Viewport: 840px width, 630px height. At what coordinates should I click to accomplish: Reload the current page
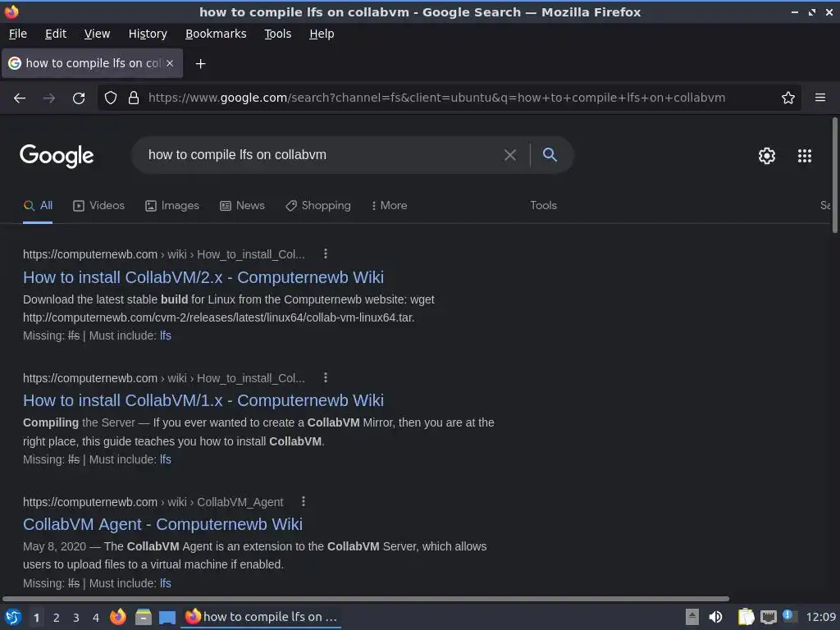click(x=79, y=98)
